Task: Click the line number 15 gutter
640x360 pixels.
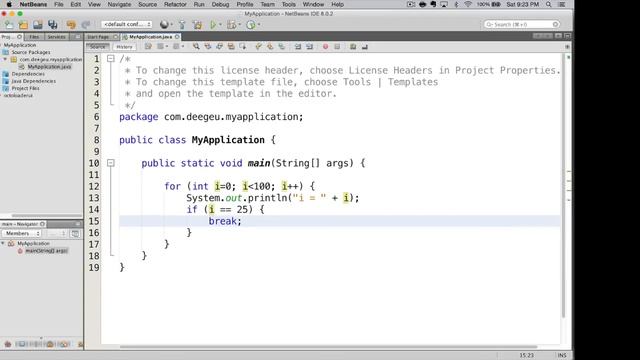Action: point(94,221)
